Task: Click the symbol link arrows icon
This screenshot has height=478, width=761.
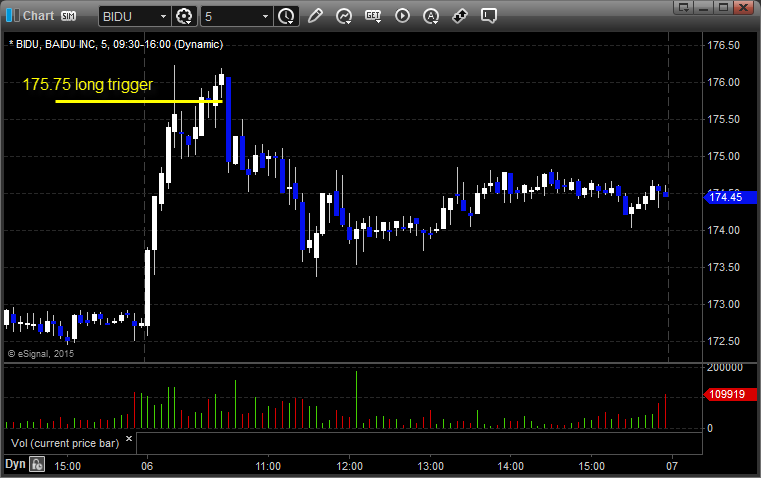Action: pos(460,16)
